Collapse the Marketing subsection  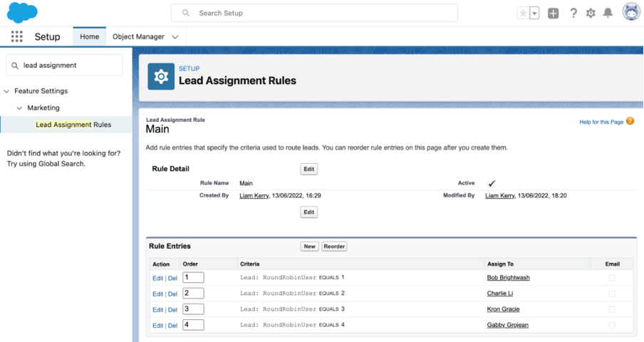pos(19,108)
